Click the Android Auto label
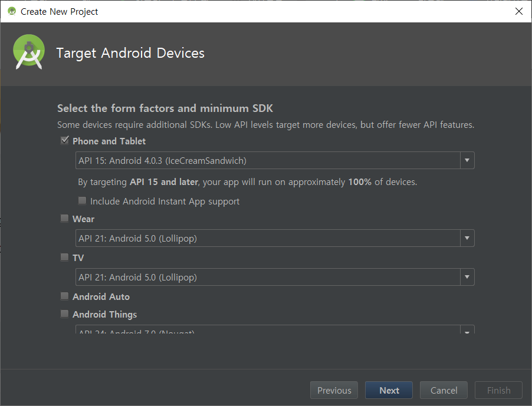 coord(101,296)
